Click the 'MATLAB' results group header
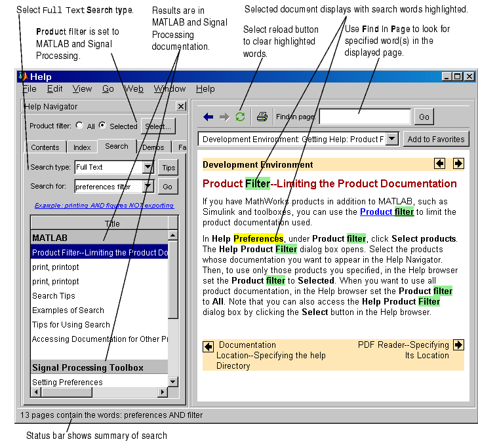 (x=100, y=238)
